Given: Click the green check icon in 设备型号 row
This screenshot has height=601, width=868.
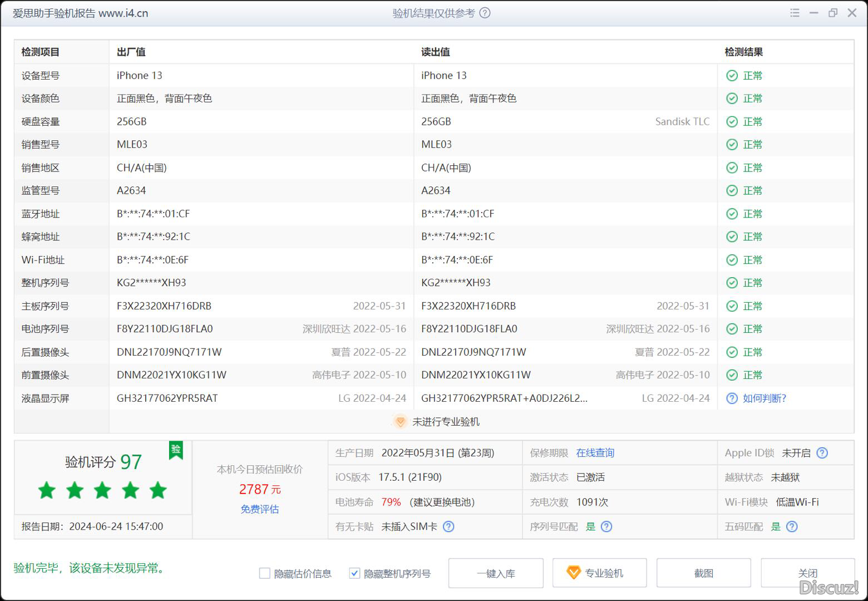Looking at the screenshot, I should point(732,76).
